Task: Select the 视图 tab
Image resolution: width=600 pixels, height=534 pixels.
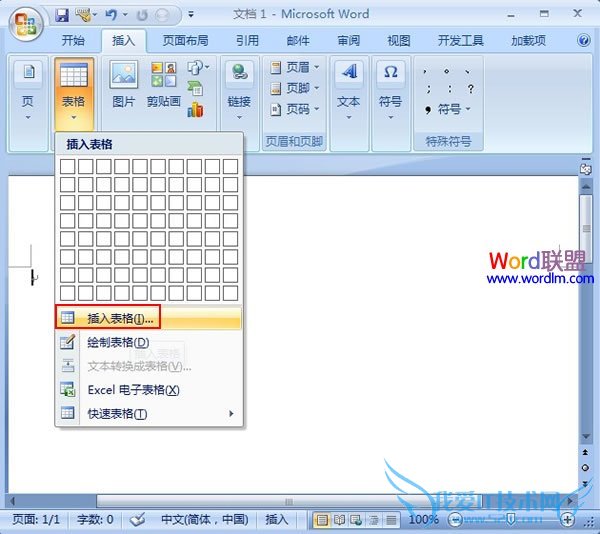Action: click(x=399, y=40)
